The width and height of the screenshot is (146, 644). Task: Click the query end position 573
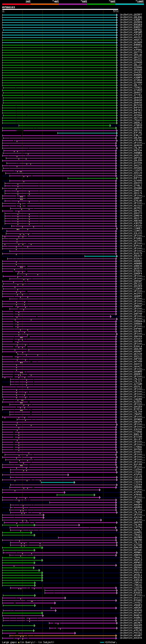tap(115, 11)
